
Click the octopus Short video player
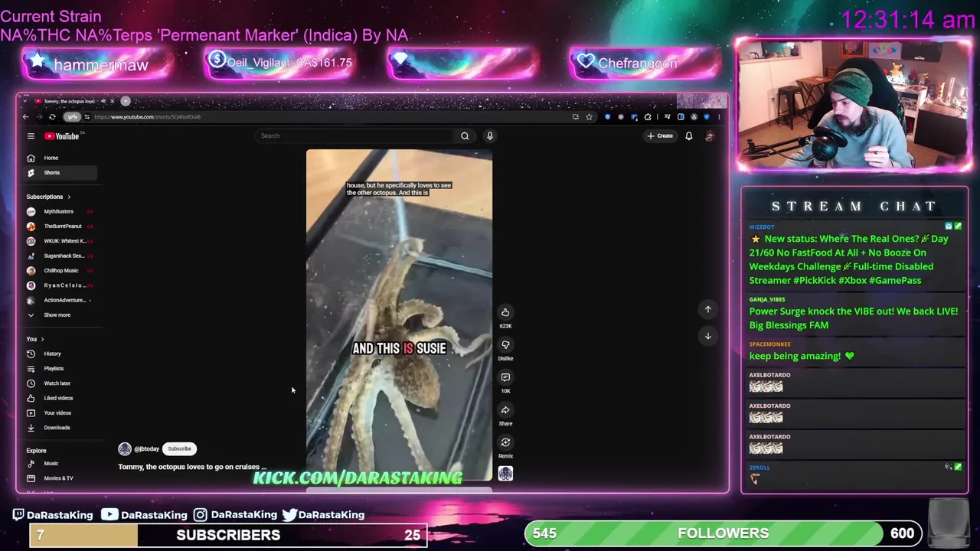tap(399, 315)
